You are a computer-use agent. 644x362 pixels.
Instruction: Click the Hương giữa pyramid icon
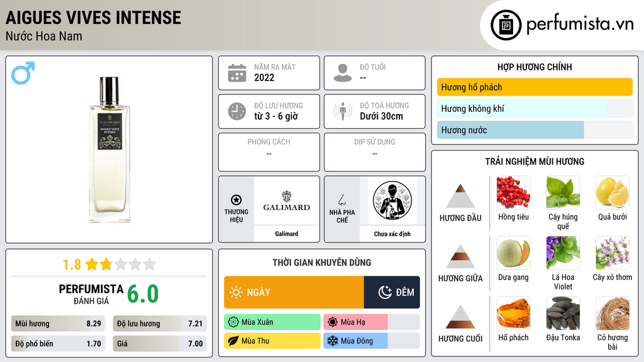pos(460,256)
